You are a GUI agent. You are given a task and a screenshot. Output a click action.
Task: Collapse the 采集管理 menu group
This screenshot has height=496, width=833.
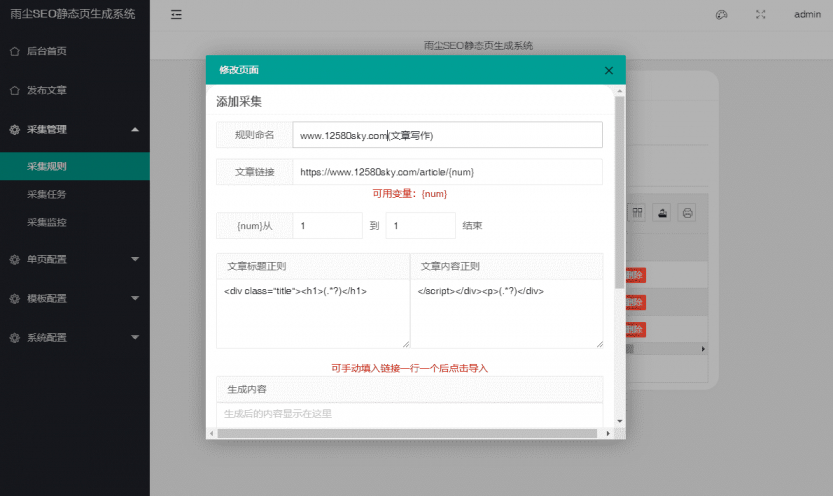click(x=74, y=130)
